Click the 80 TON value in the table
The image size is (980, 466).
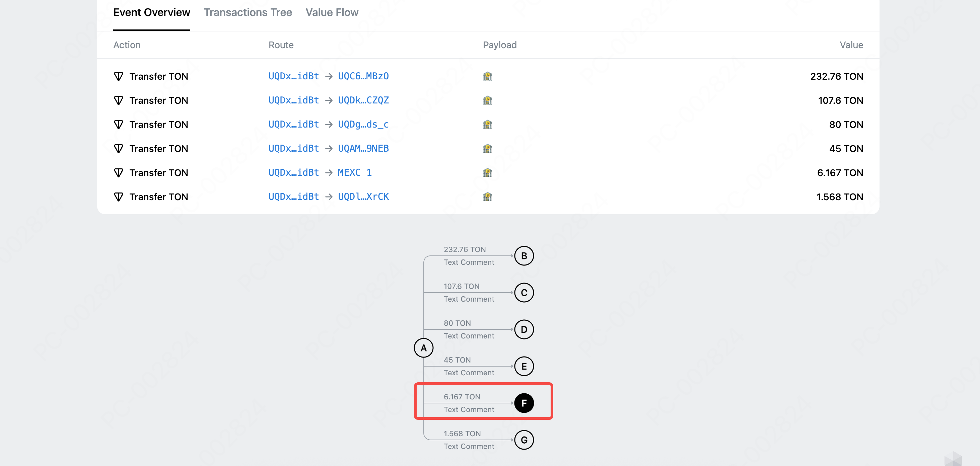846,125
